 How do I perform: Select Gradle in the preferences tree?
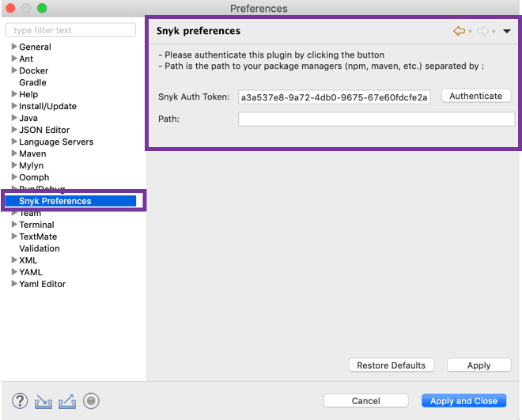(32, 82)
